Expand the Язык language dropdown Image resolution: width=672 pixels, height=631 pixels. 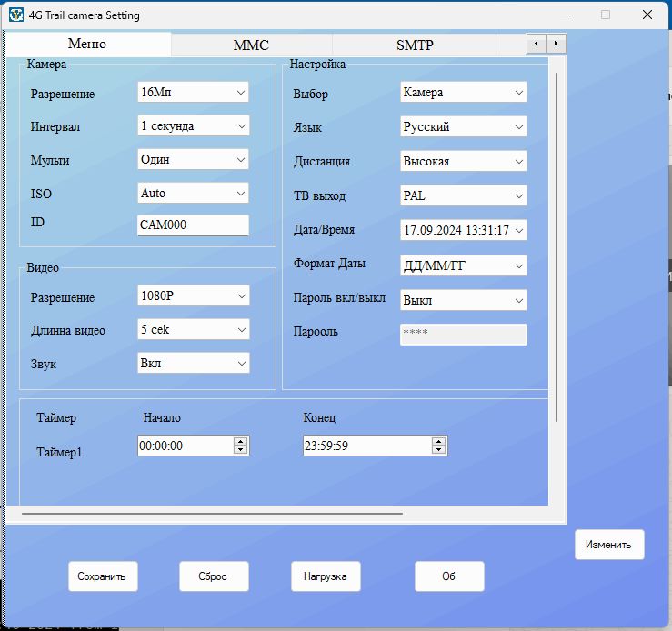point(519,127)
